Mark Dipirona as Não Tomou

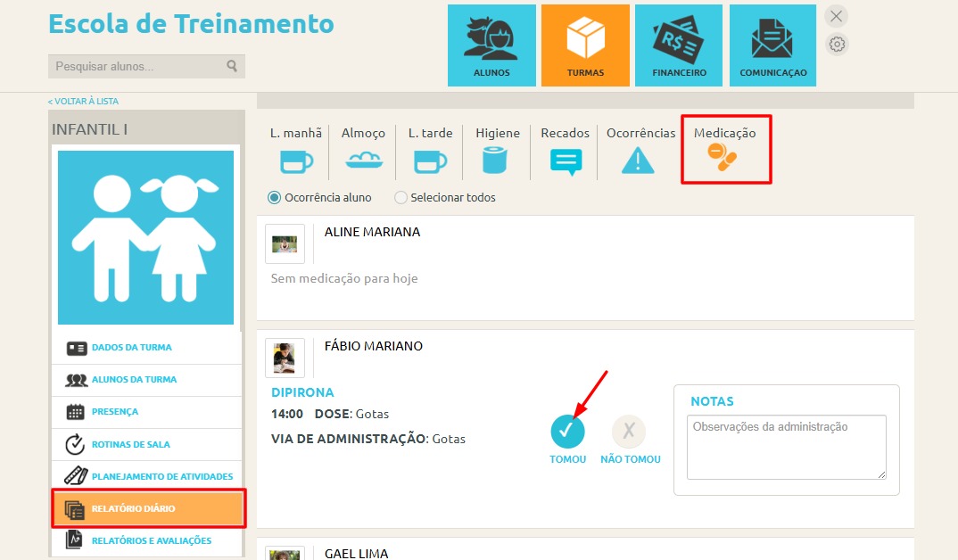click(629, 431)
